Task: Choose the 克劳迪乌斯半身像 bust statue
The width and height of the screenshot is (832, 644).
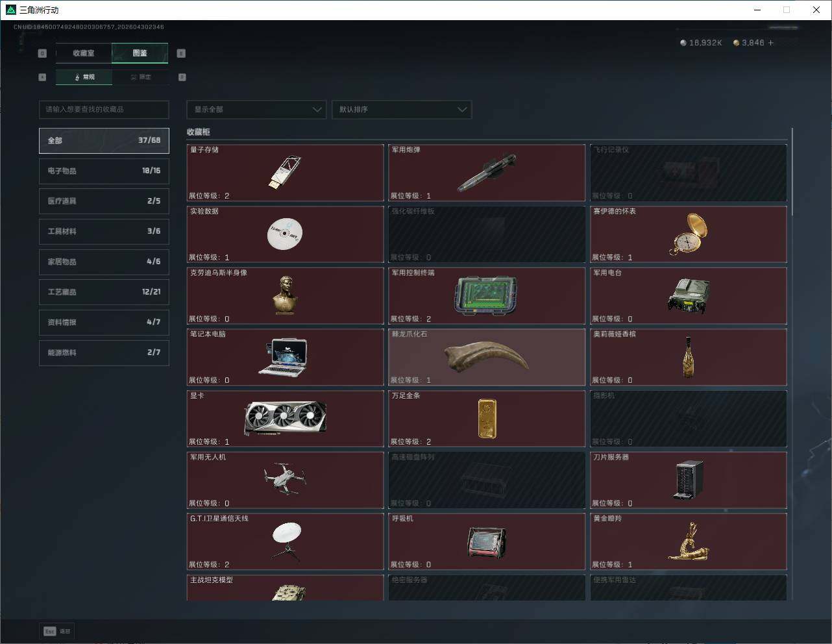Action: coord(285,295)
